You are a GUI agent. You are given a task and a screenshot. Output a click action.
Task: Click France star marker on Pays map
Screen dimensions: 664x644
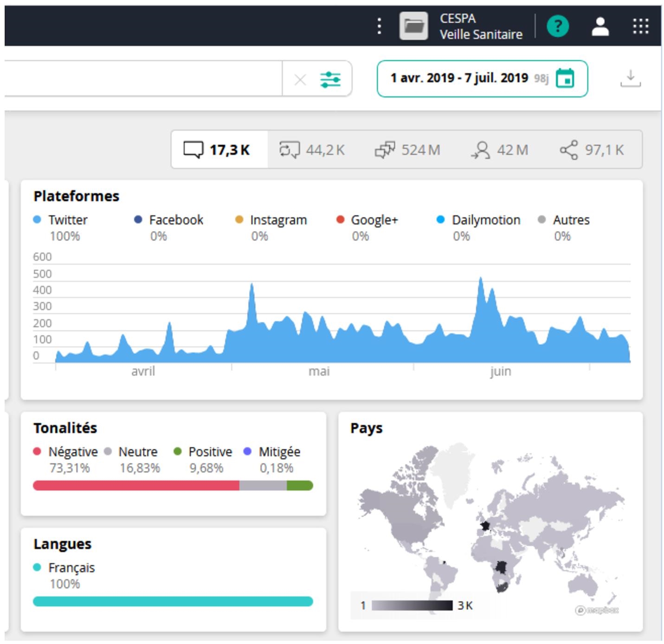[x=485, y=526]
